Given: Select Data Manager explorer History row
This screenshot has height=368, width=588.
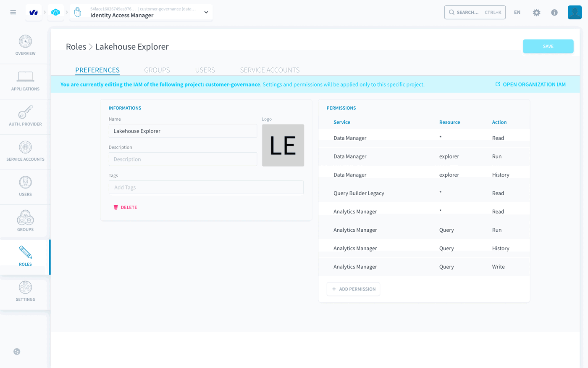Looking at the screenshot, I should point(424,175).
